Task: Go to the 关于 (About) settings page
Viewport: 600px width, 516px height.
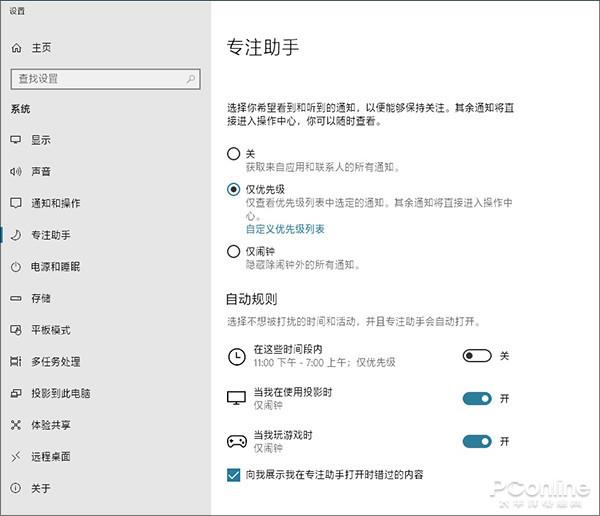Action: [x=41, y=489]
